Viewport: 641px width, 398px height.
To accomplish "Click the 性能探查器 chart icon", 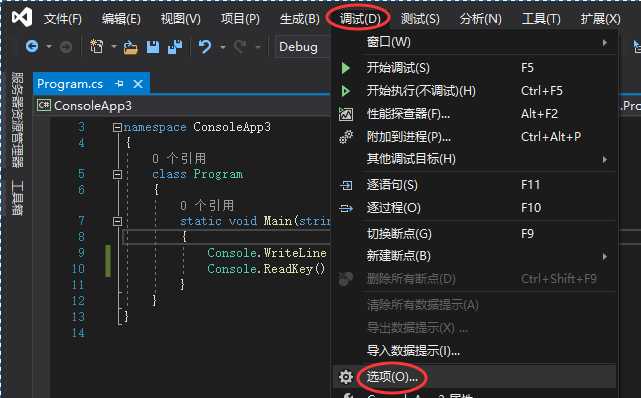I will (346, 114).
